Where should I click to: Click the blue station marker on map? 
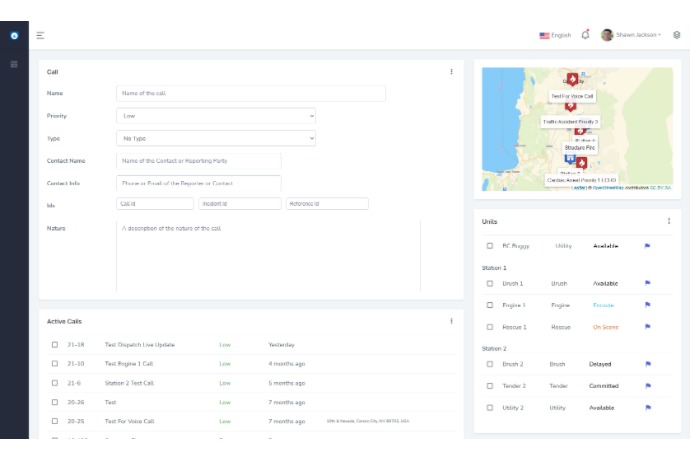[570, 159]
